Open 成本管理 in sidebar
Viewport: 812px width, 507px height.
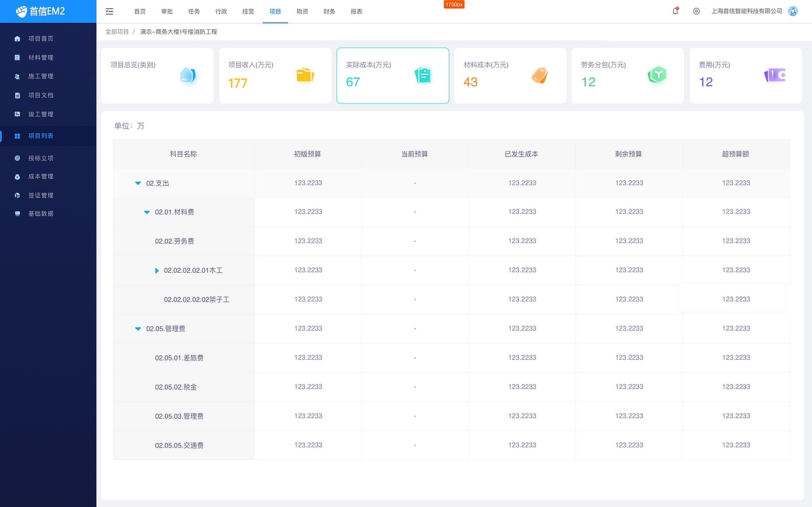click(41, 176)
